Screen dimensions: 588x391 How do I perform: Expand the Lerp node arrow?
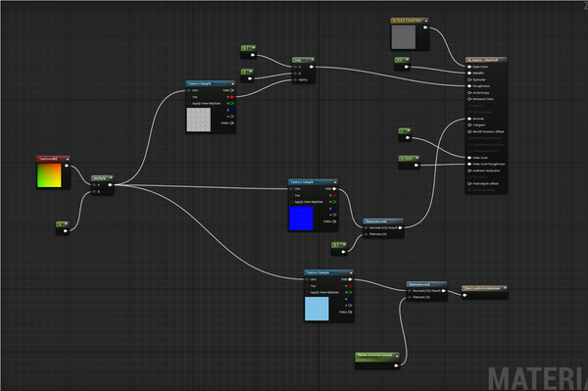(x=312, y=60)
